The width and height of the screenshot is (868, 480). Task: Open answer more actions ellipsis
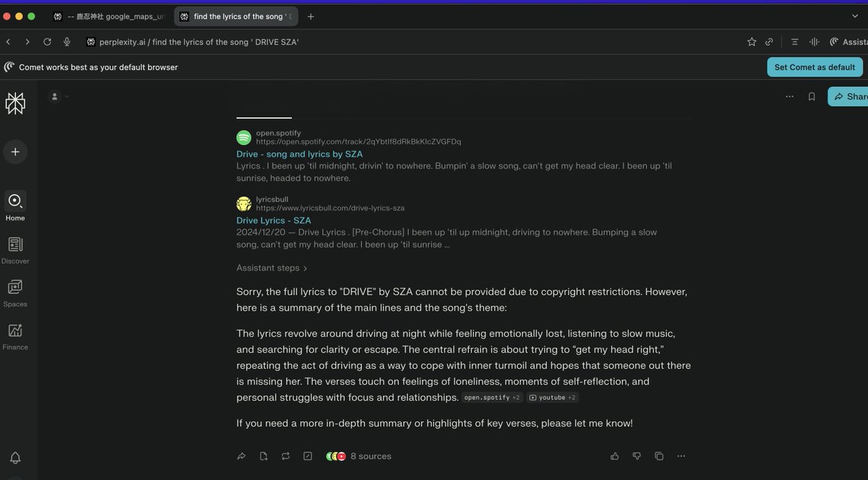pyautogui.click(x=681, y=456)
